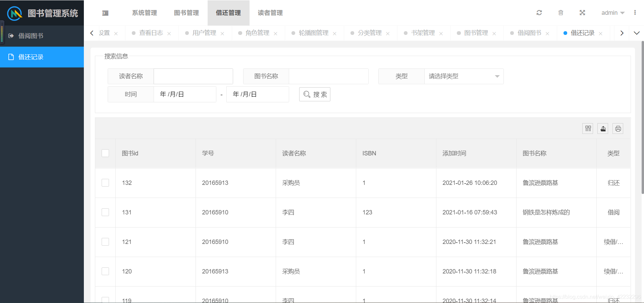The height and width of the screenshot is (303, 644).
Task: Expand the tab list chevron dropdown
Action: click(637, 33)
